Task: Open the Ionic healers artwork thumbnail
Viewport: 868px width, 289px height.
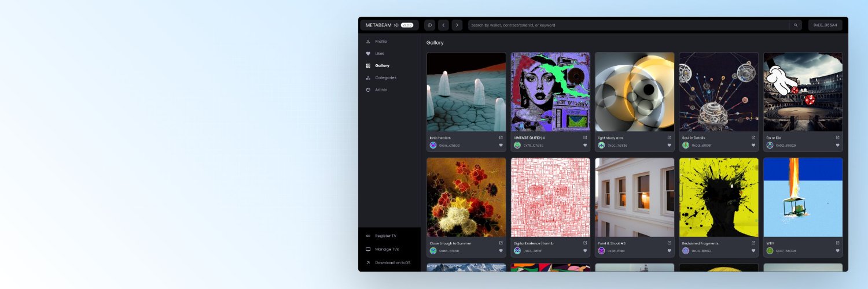Action: (x=466, y=92)
